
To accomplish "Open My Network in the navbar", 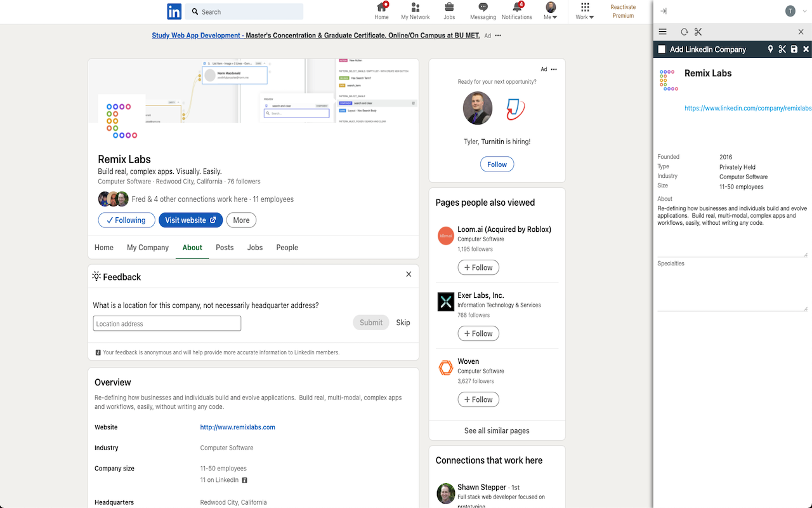I will [x=416, y=11].
